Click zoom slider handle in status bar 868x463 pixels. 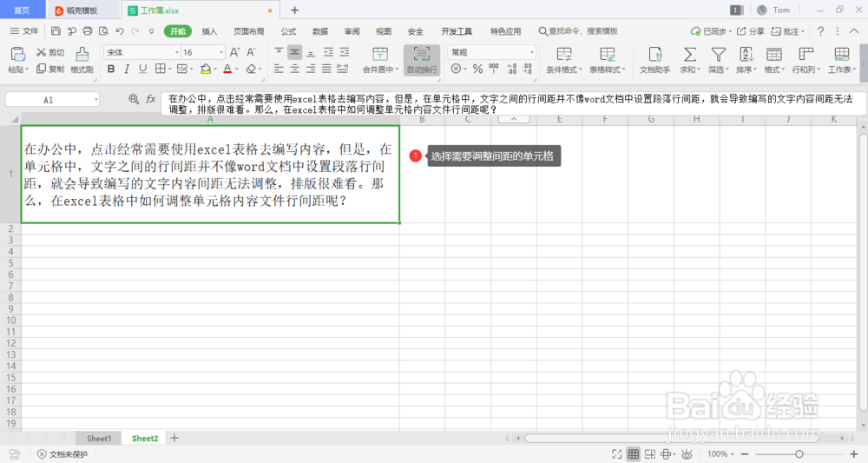point(799,454)
